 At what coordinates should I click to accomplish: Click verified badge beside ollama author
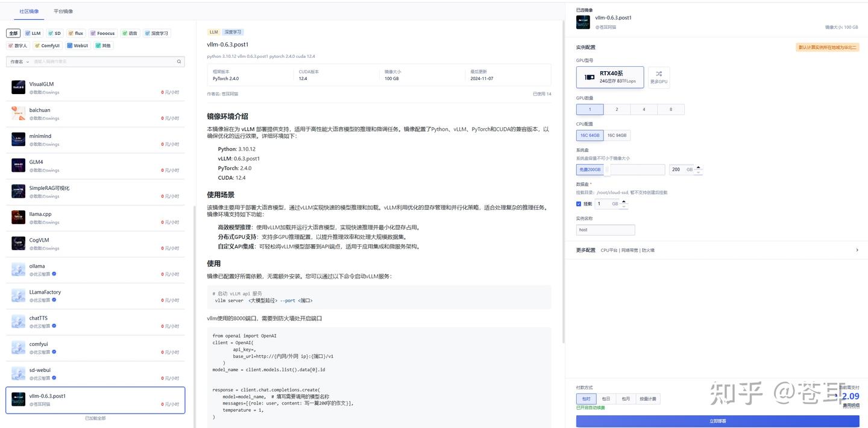pyautogui.click(x=54, y=274)
